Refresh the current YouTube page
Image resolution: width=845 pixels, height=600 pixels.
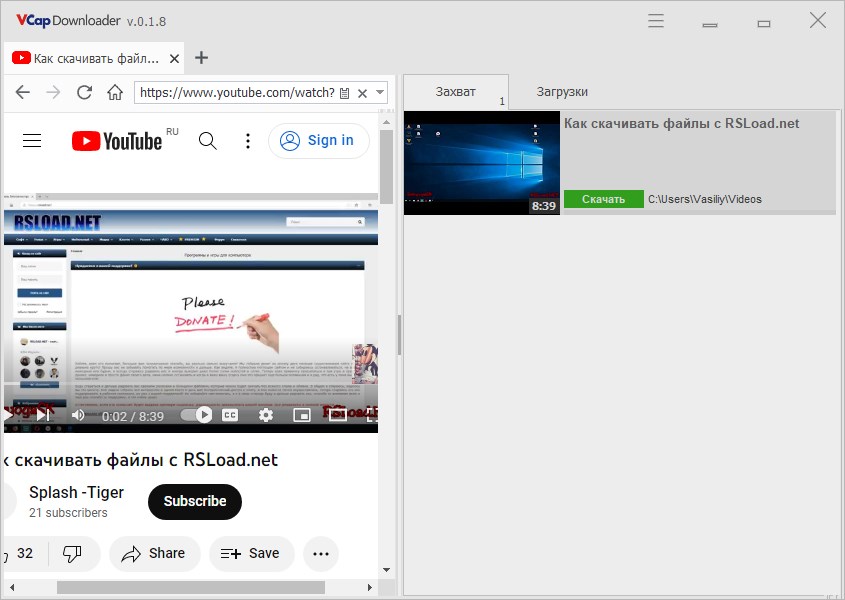pos(84,91)
